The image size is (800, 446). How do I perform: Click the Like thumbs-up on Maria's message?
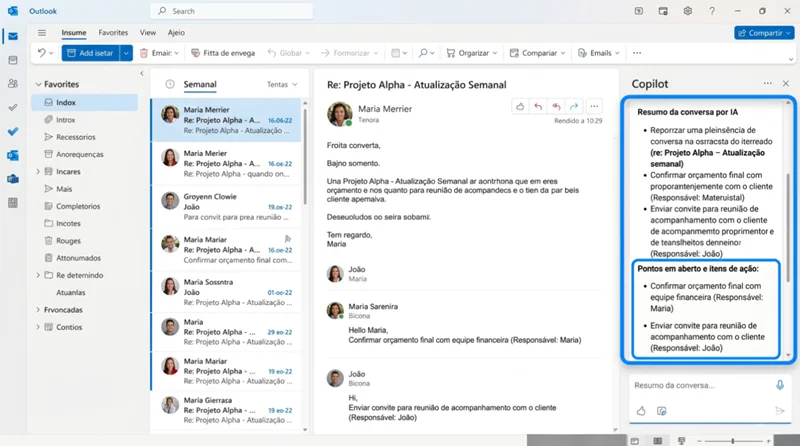click(520, 106)
